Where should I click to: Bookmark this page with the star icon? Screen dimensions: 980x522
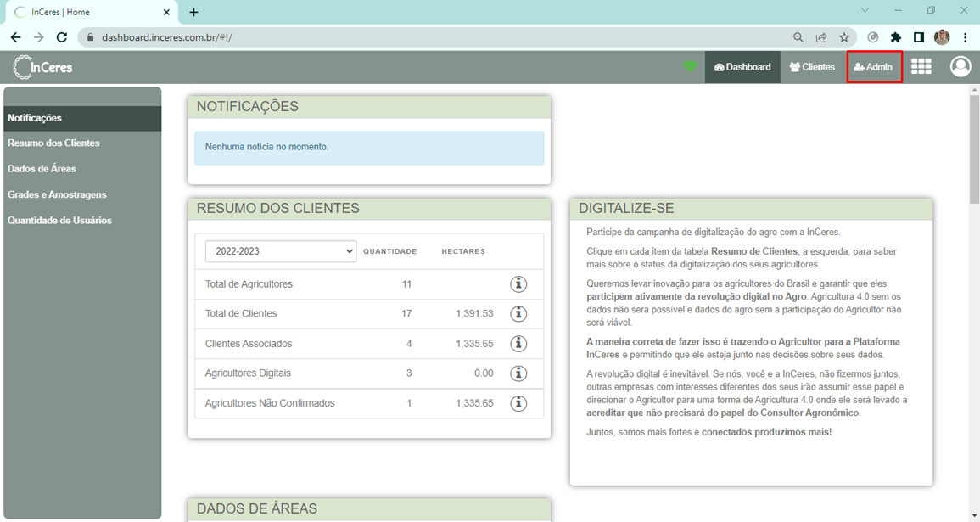point(844,37)
